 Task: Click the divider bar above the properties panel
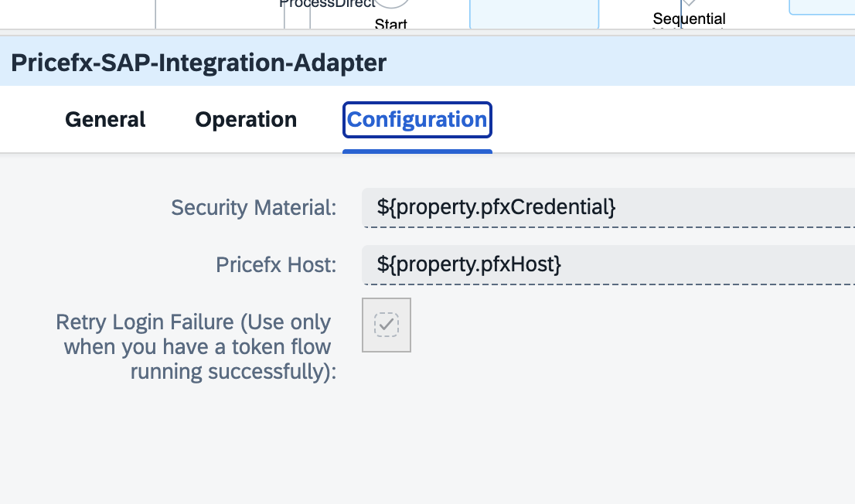[x=427, y=32]
